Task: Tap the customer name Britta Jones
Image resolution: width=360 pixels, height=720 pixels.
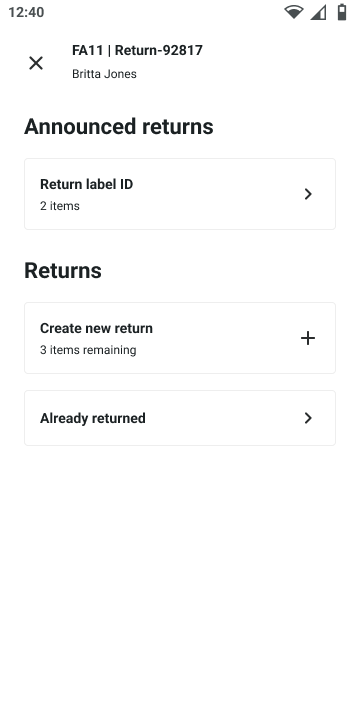Action: [104, 74]
